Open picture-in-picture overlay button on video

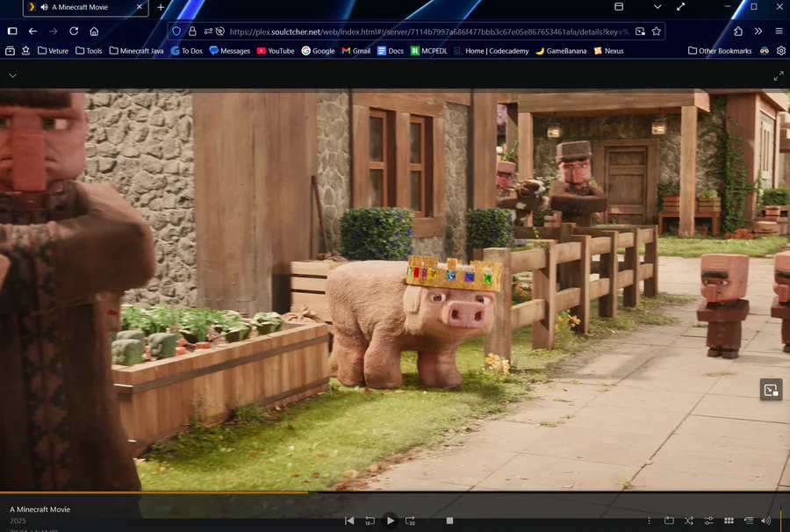(x=771, y=390)
